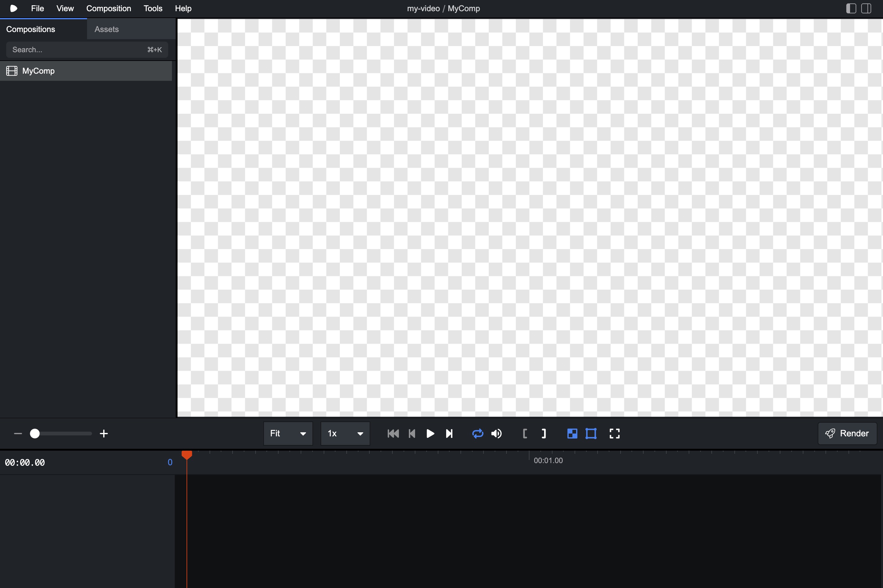Jump to the beginning of composition
The width and height of the screenshot is (883, 588).
click(393, 434)
